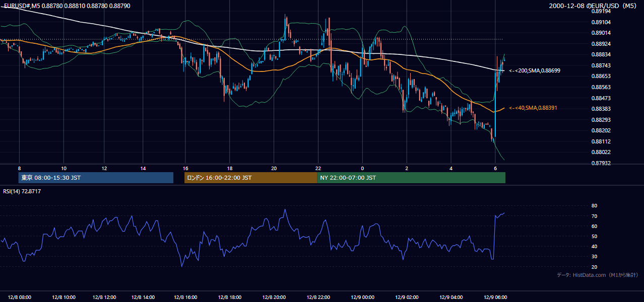Click the 12/8 20:00 date label
This screenshot has width=644, height=302.
point(274,297)
